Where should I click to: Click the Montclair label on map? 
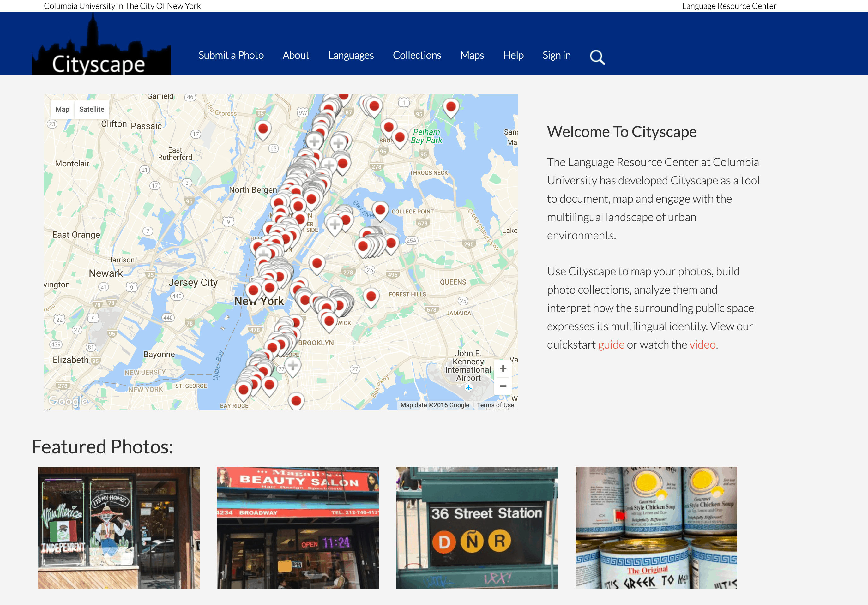(x=72, y=164)
